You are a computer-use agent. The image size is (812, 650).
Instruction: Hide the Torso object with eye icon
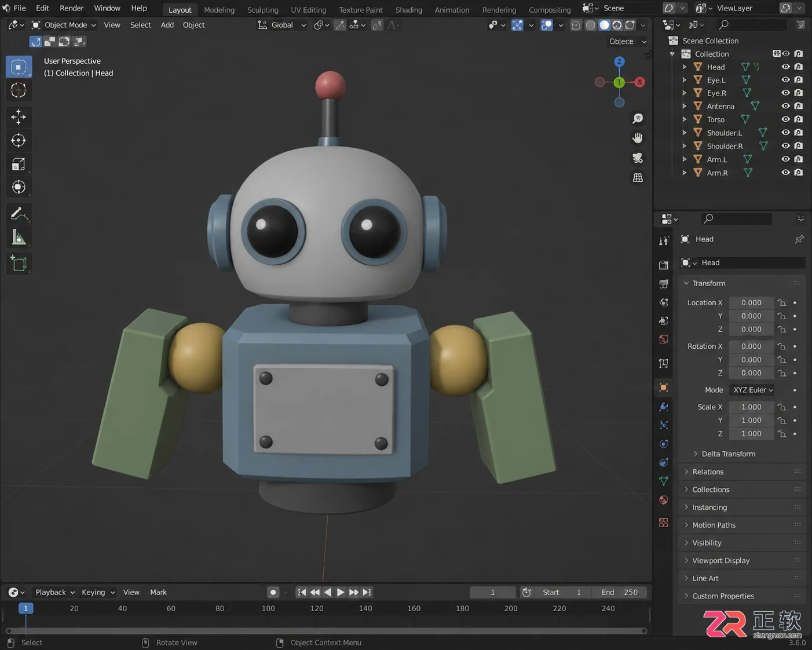pos(785,119)
